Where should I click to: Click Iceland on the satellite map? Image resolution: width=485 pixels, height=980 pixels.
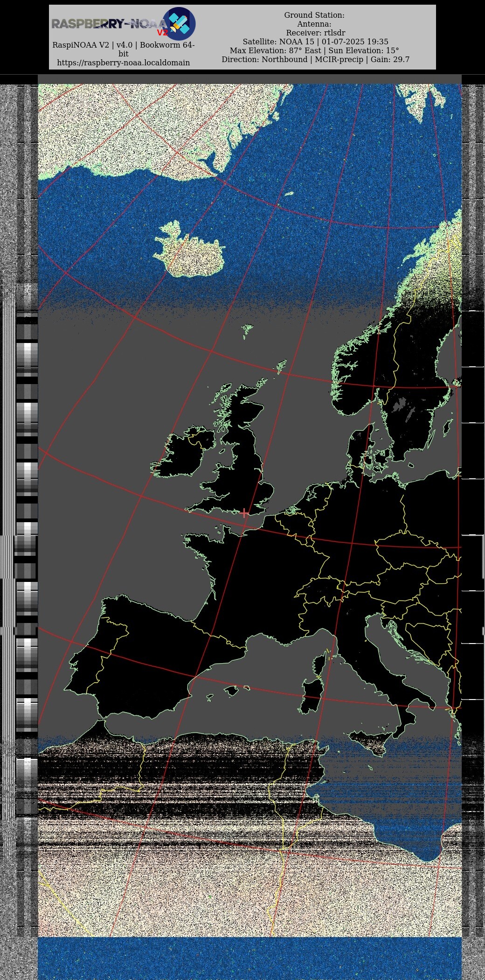click(x=189, y=250)
